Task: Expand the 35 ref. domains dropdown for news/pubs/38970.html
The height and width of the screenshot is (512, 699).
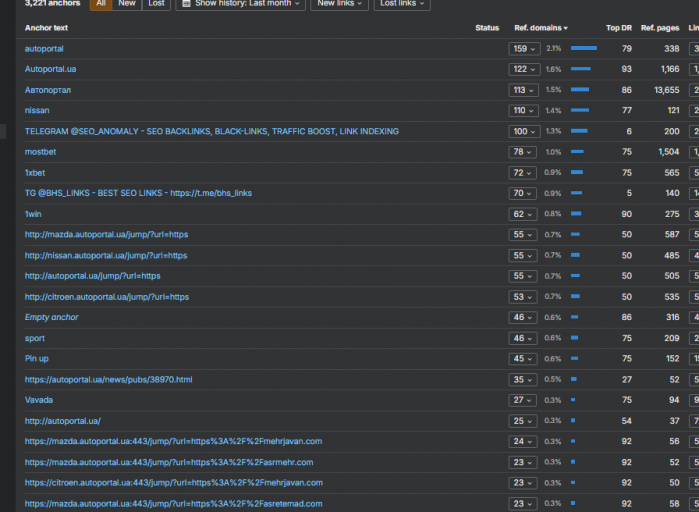Action: [x=523, y=380]
